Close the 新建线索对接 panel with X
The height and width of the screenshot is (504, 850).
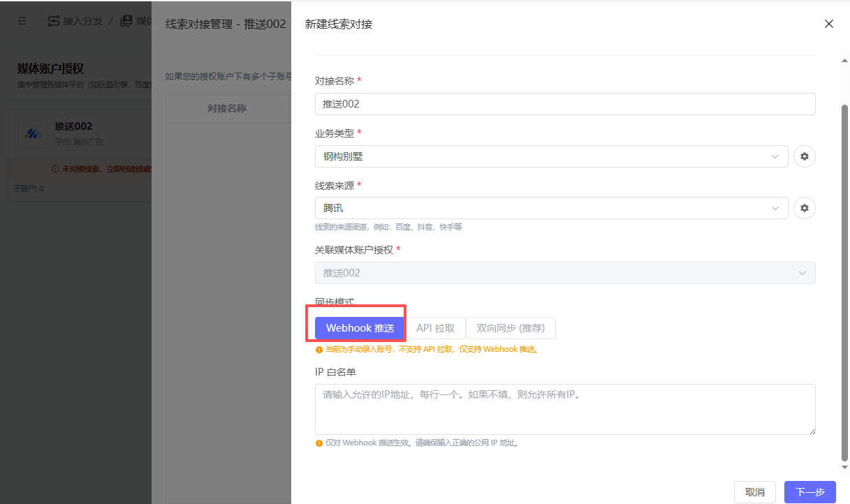829,24
